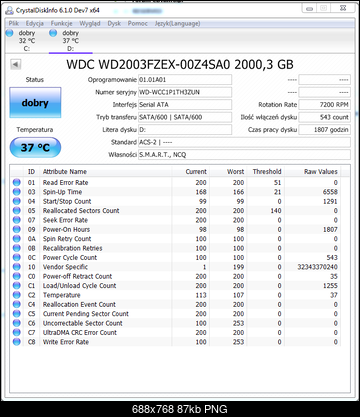Viewport: 360px width, 417px height.
Task: Click status icon for Reallocation Event Count
Action: (x=16, y=304)
